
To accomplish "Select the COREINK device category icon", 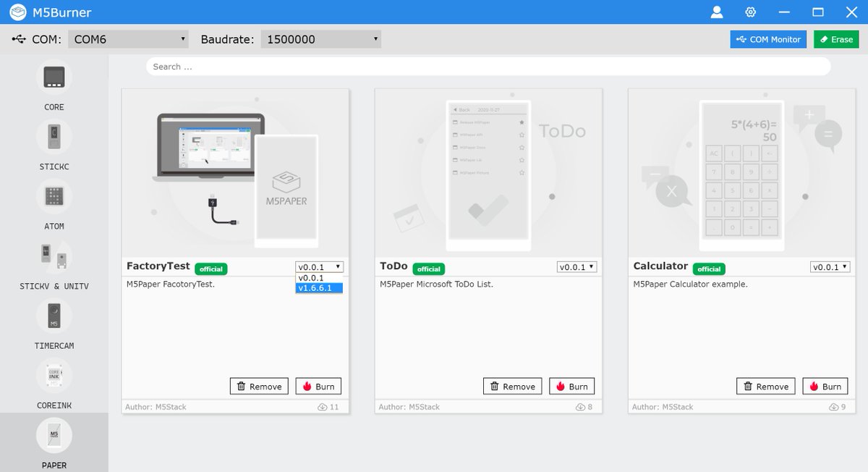I will pos(54,376).
